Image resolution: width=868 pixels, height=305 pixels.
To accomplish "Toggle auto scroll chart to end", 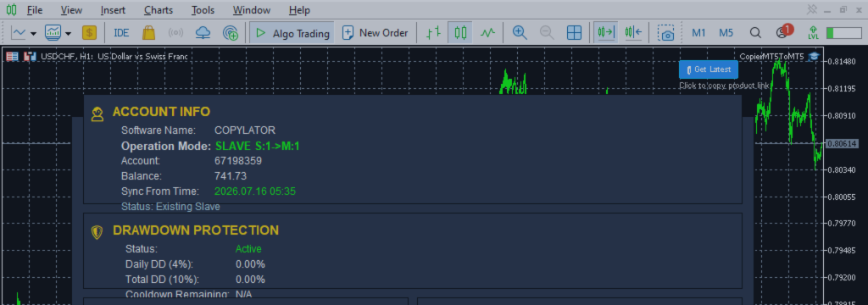I will point(605,33).
